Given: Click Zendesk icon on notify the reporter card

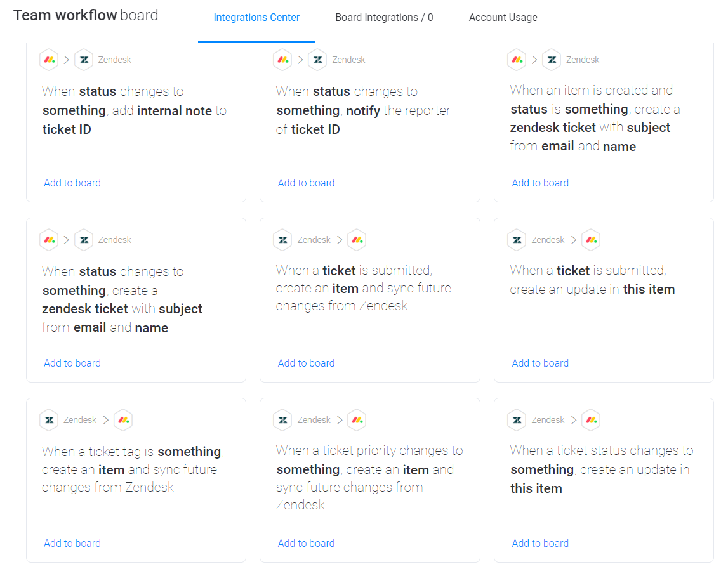Looking at the screenshot, I should [x=317, y=60].
